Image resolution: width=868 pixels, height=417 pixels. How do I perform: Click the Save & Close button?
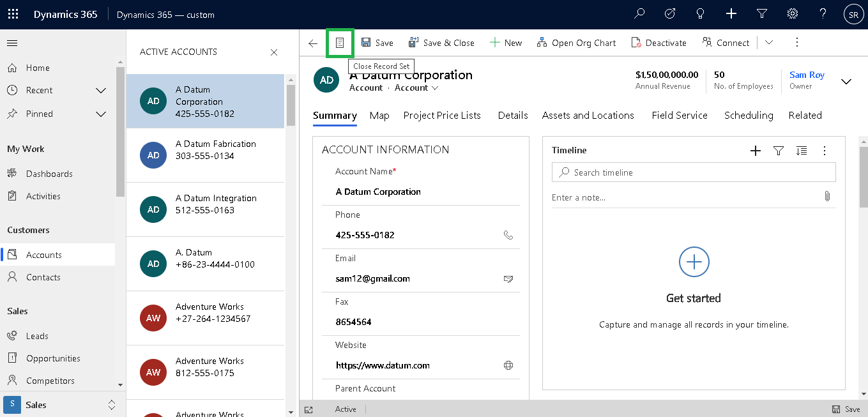[x=441, y=43]
